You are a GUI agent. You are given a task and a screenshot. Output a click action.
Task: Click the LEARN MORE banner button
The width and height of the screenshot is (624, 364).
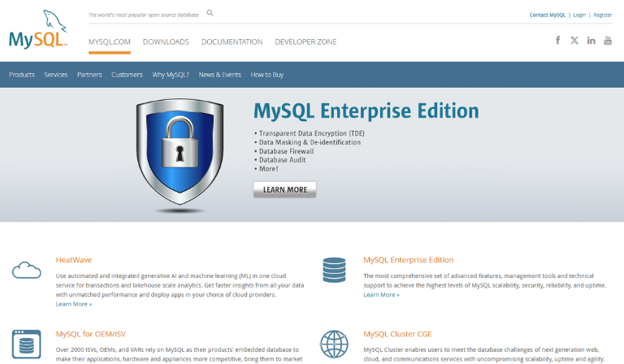point(285,190)
